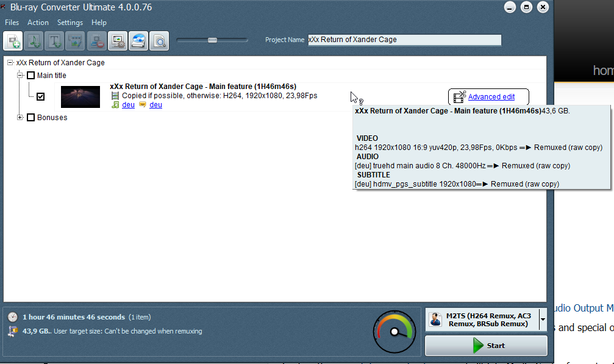This screenshot has width=614, height=364.
Task: Click the subtitle bubble icon beside deu
Action: pos(143,104)
